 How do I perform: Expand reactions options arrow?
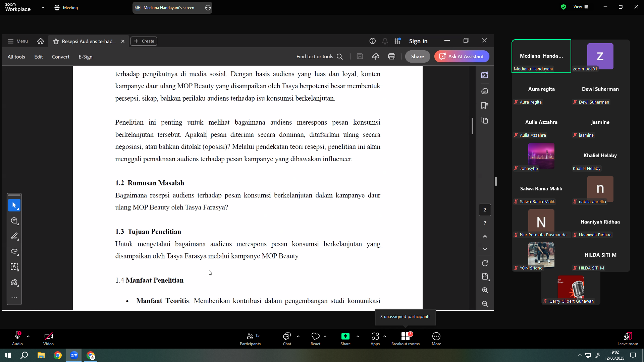(325, 336)
